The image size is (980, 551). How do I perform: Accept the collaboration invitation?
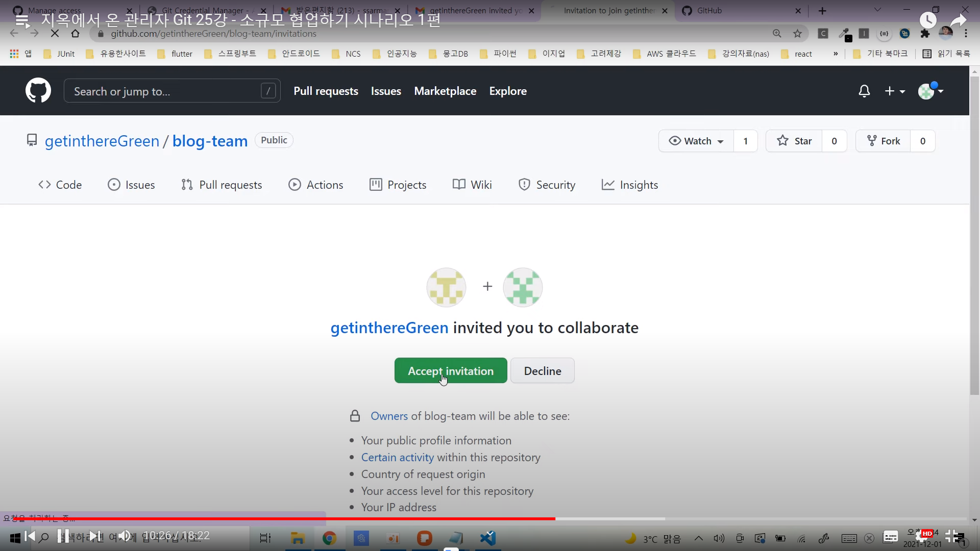(x=451, y=370)
